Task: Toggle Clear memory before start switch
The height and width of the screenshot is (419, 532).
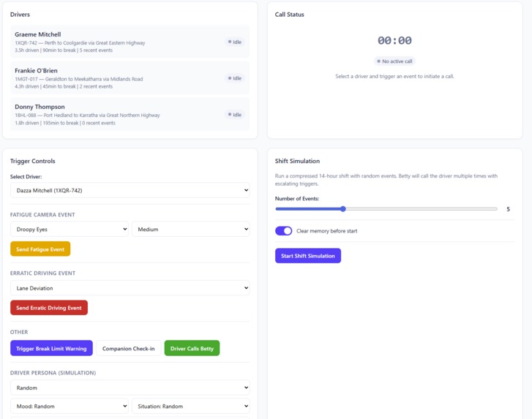Action: coord(284,231)
